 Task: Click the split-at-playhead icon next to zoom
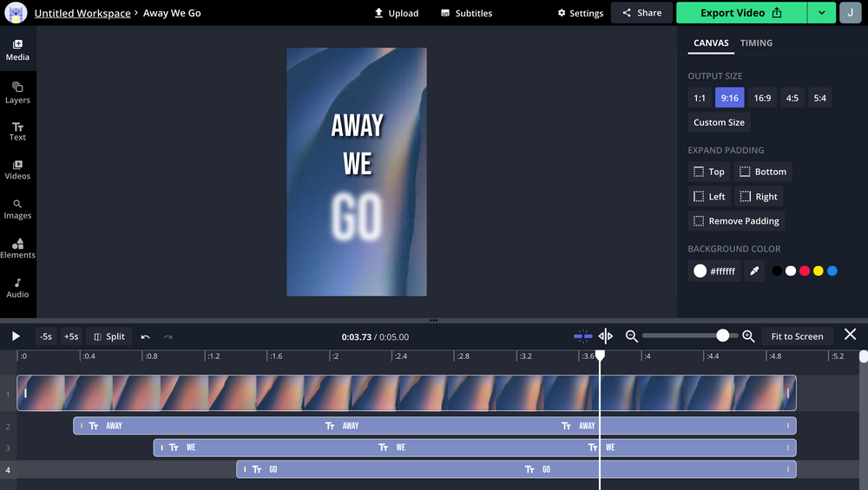(x=606, y=336)
